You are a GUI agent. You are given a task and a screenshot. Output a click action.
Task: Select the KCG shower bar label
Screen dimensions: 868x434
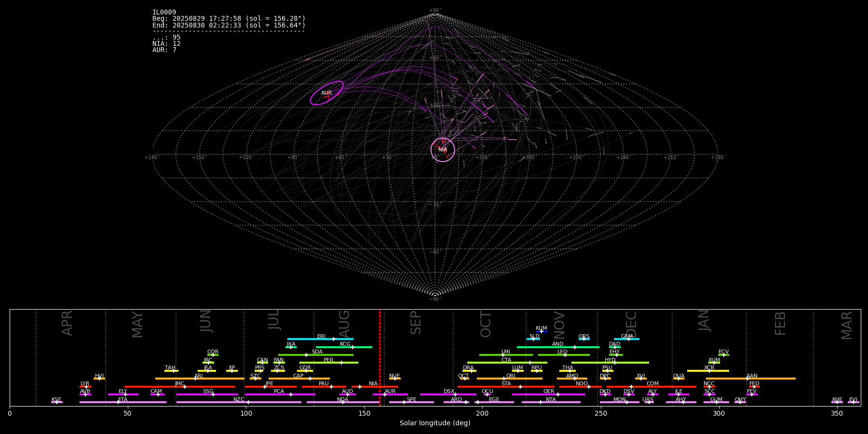345,344
